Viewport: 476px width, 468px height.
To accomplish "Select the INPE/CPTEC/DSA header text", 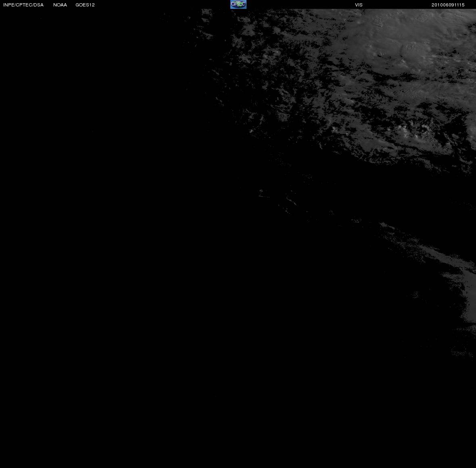I will click(x=23, y=5).
